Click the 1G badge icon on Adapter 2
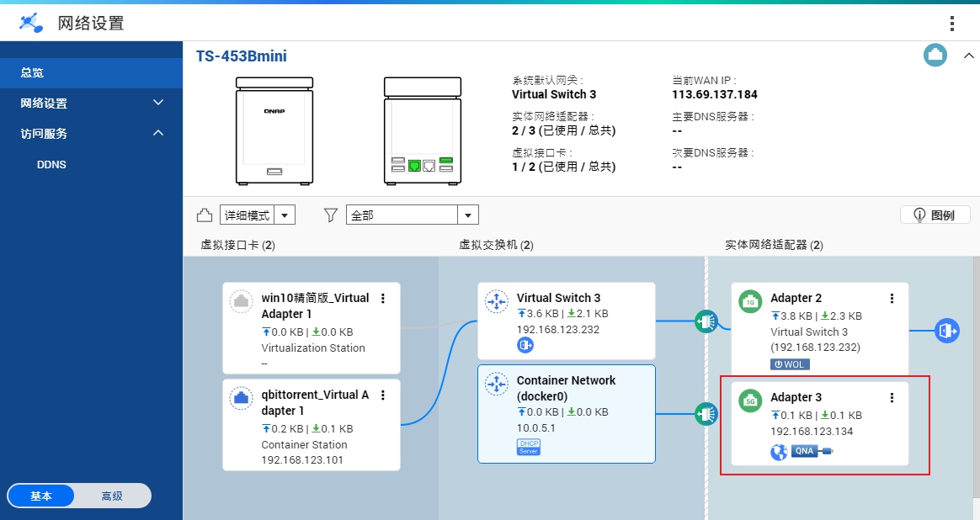980x520 pixels. coord(749,301)
